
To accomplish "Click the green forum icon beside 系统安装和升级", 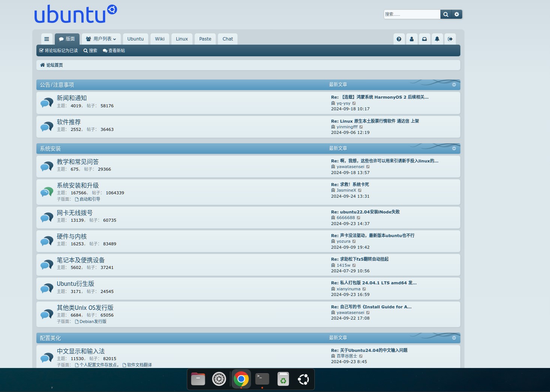I will pyautogui.click(x=47, y=192).
